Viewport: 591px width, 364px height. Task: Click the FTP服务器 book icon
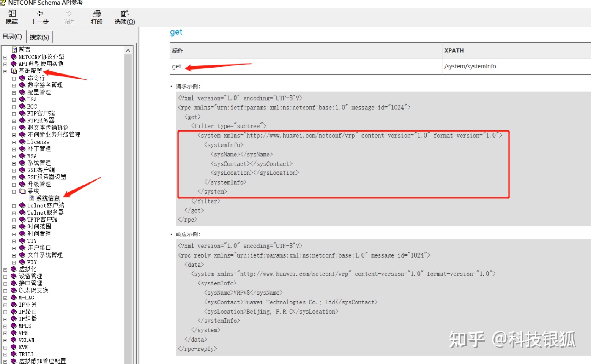(x=22, y=120)
